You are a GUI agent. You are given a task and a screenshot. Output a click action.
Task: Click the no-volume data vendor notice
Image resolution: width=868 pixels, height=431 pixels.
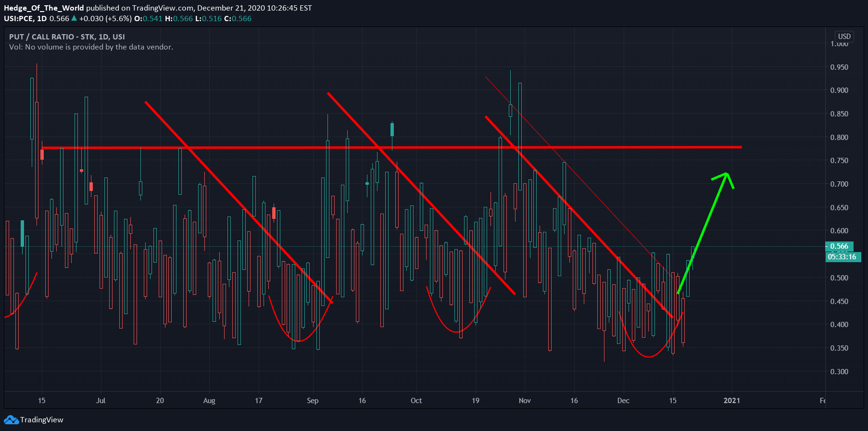point(91,47)
